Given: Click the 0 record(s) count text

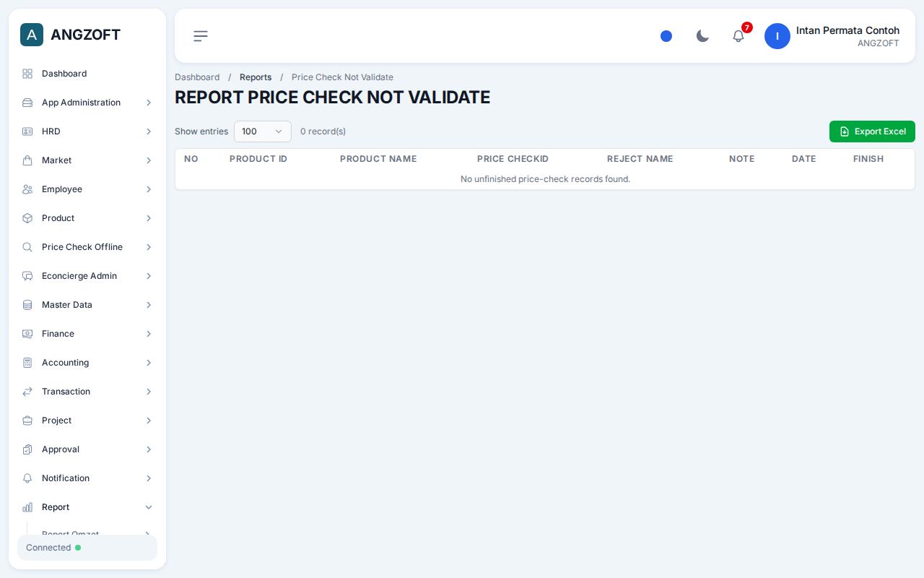Looking at the screenshot, I should (x=323, y=131).
